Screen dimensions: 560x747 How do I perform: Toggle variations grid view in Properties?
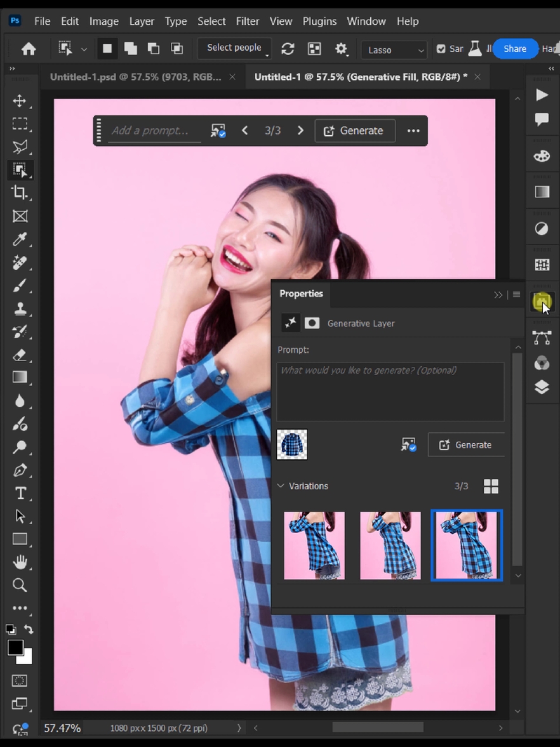click(x=491, y=486)
